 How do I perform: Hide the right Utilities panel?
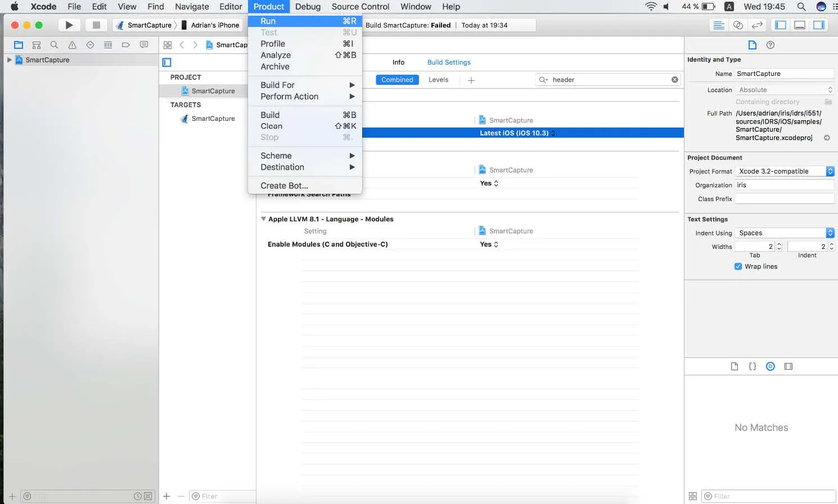[x=819, y=25]
